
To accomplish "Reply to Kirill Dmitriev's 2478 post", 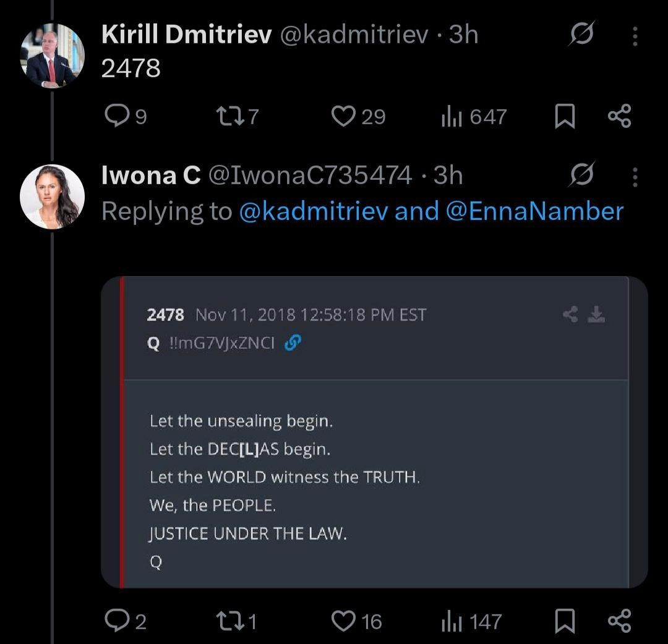I will coord(115,116).
